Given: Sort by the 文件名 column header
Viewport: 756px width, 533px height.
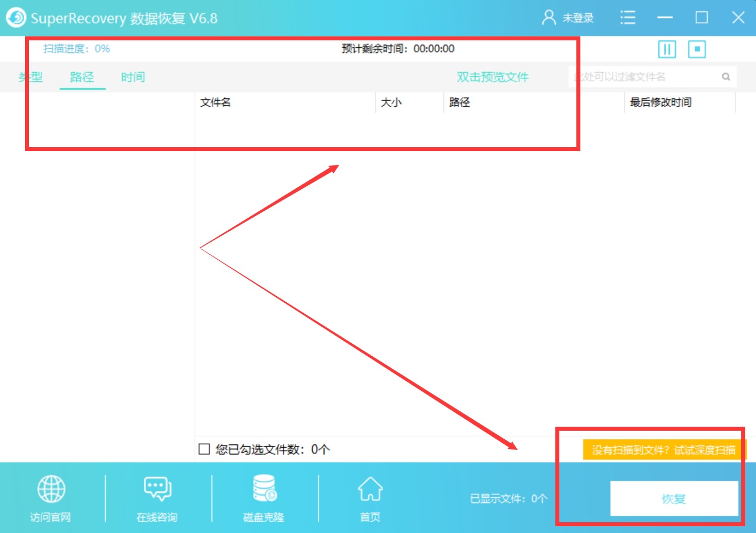Looking at the screenshot, I should 215,102.
